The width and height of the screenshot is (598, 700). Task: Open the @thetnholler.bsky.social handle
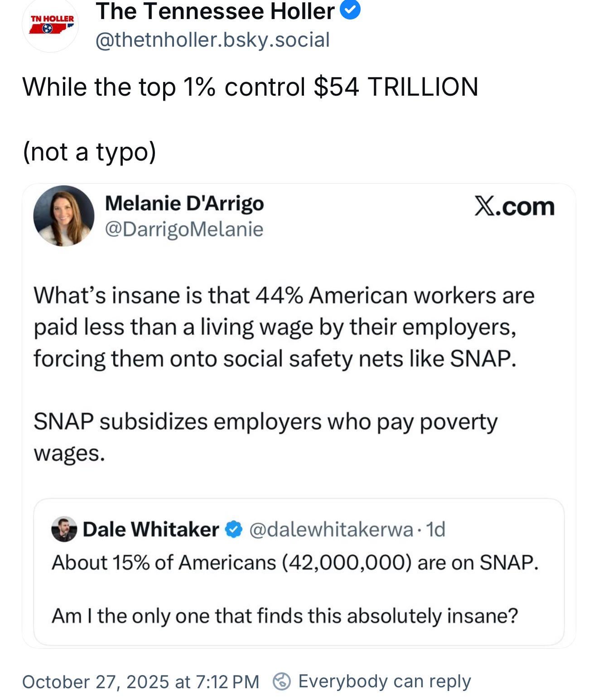point(212,40)
